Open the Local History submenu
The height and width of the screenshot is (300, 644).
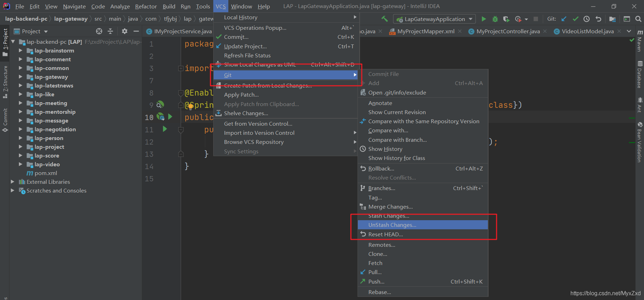pyautogui.click(x=286, y=17)
